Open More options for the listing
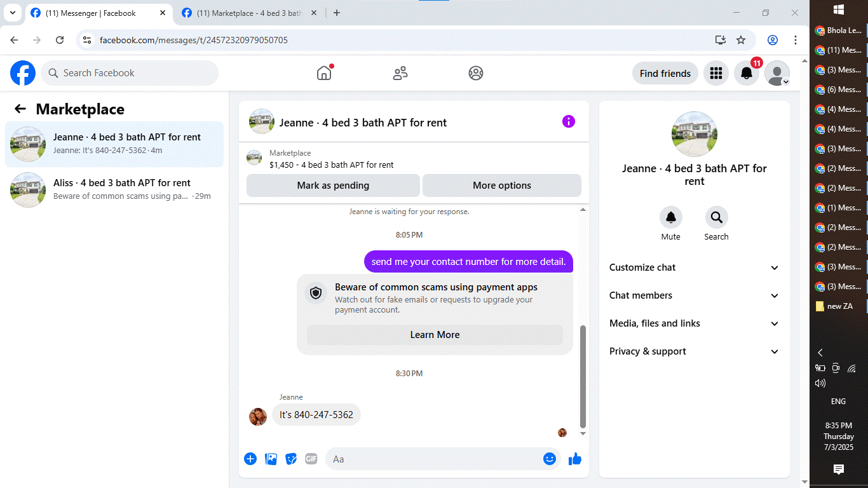 [502, 186]
